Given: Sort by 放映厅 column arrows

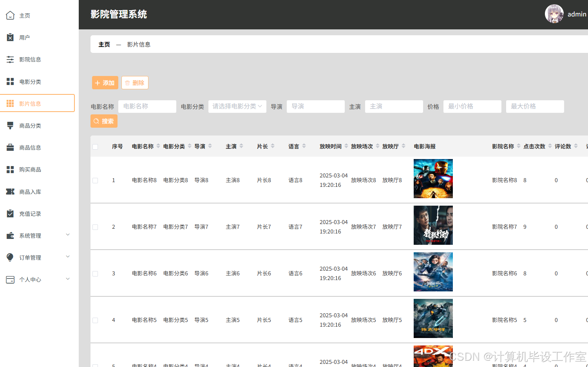Looking at the screenshot, I should [403, 146].
